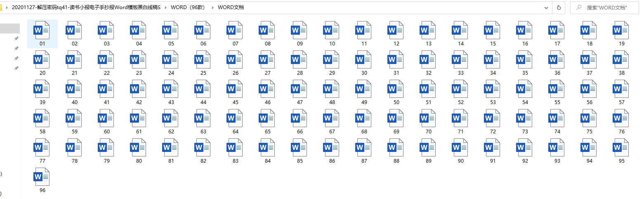Image resolution: width=644 pixels, height=199 pixels.
Task: Click Word file 43
Action: click(x=170, y=89)
